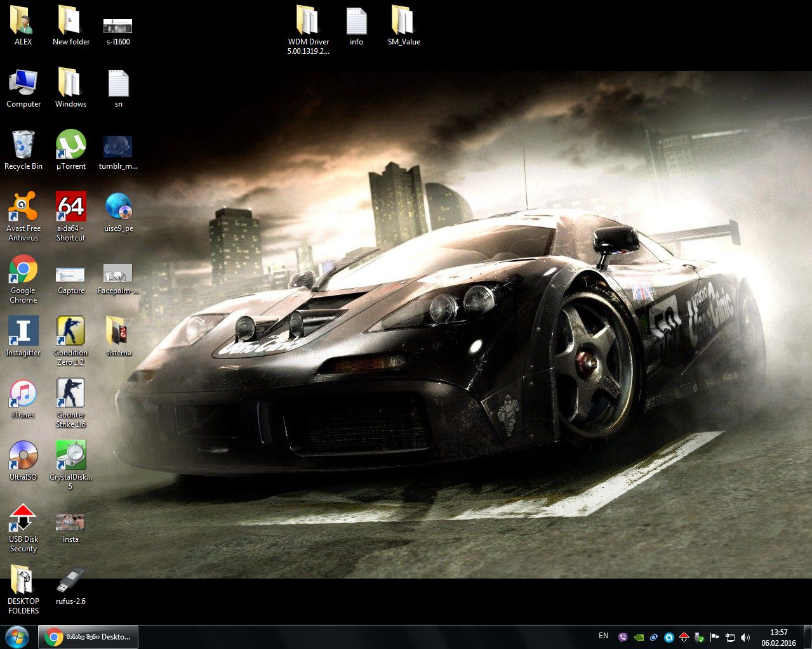Select the rufus-2.6 USB icon

point(70,581)
